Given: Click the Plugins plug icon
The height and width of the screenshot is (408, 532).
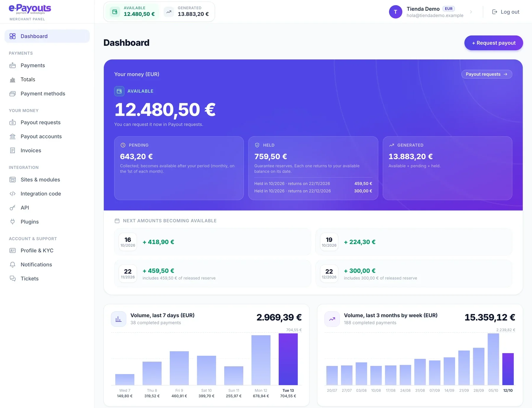Looking at the screenshot, I should pos(12,222).
